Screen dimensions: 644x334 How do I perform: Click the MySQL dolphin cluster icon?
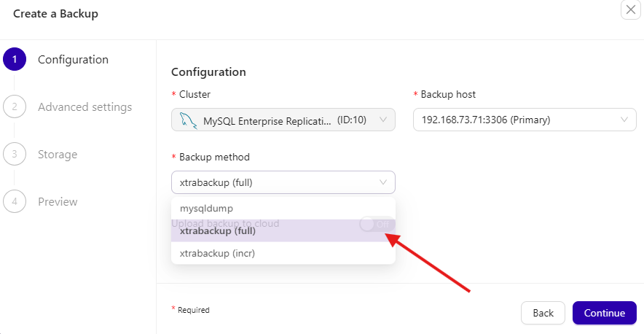click(187, 120)
